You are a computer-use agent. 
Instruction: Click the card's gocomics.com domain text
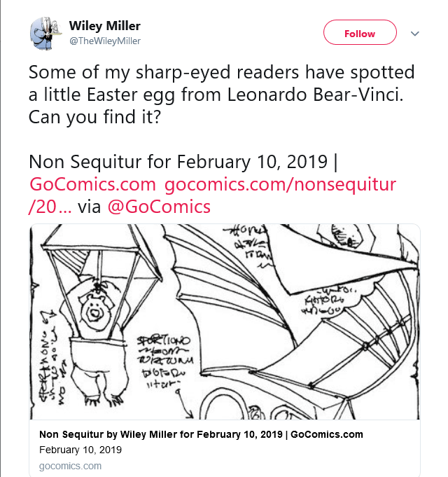click(70, 466)
